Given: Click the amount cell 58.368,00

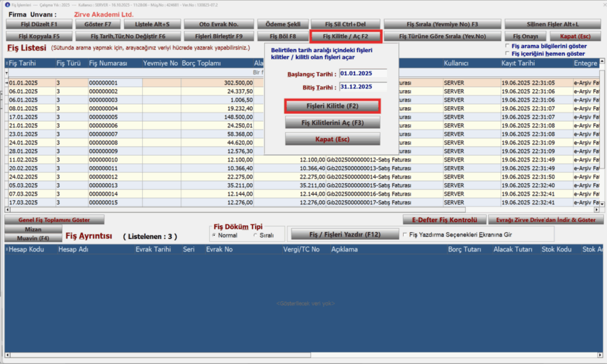Looking at the screenshot, I should pyautogui.click(x=217, y=134).
